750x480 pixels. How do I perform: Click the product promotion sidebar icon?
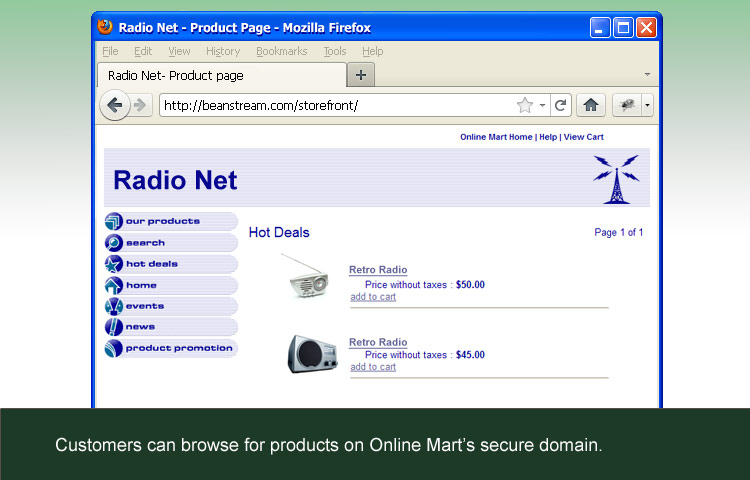point(113,348)
